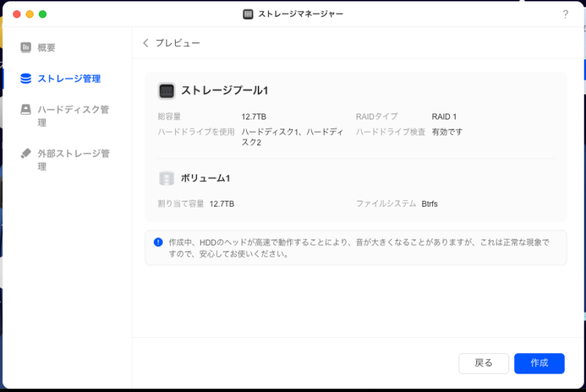Close the window with the red button

point(17,14)
